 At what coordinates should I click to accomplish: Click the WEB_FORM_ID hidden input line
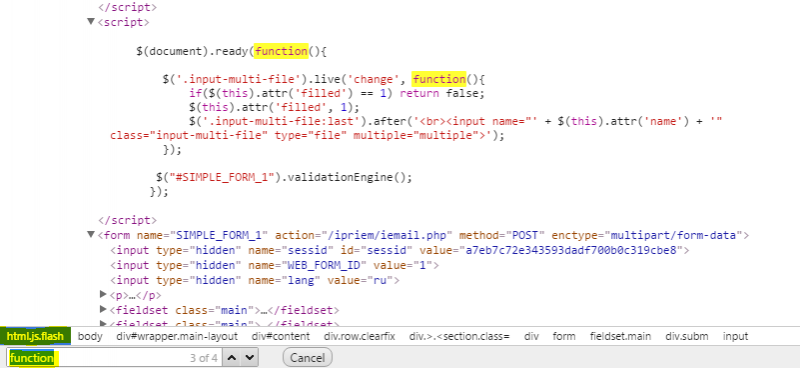[274, 265]
